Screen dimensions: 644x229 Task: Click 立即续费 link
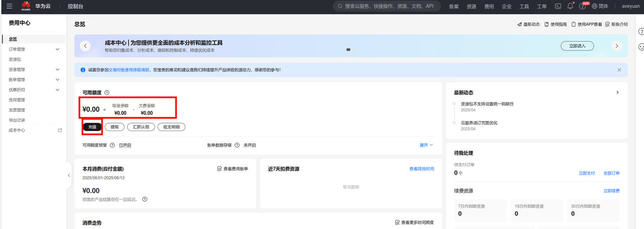coord(612,191)
